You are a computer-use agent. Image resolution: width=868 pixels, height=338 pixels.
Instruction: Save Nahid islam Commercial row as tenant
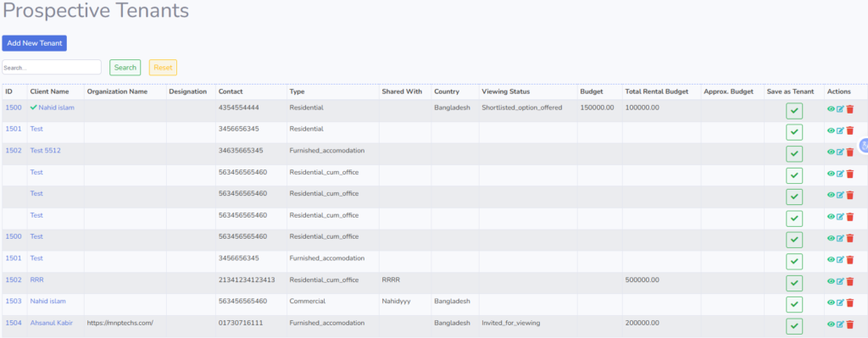coord(793,305)
